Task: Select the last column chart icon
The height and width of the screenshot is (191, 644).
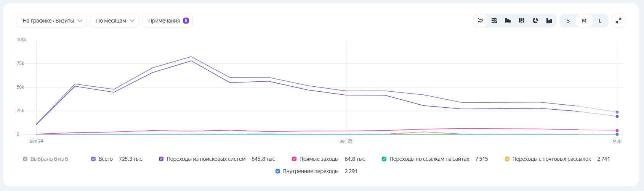Action: [549, 21]
